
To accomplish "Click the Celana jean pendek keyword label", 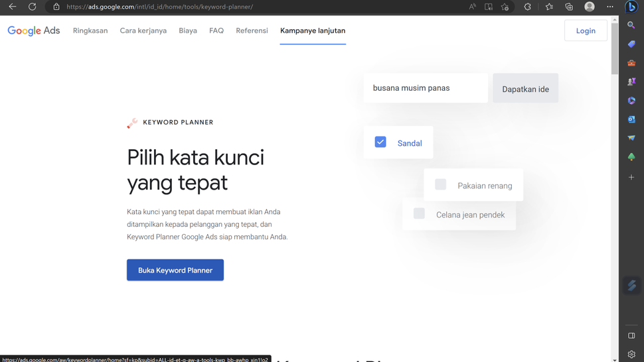I will (470, 215).
